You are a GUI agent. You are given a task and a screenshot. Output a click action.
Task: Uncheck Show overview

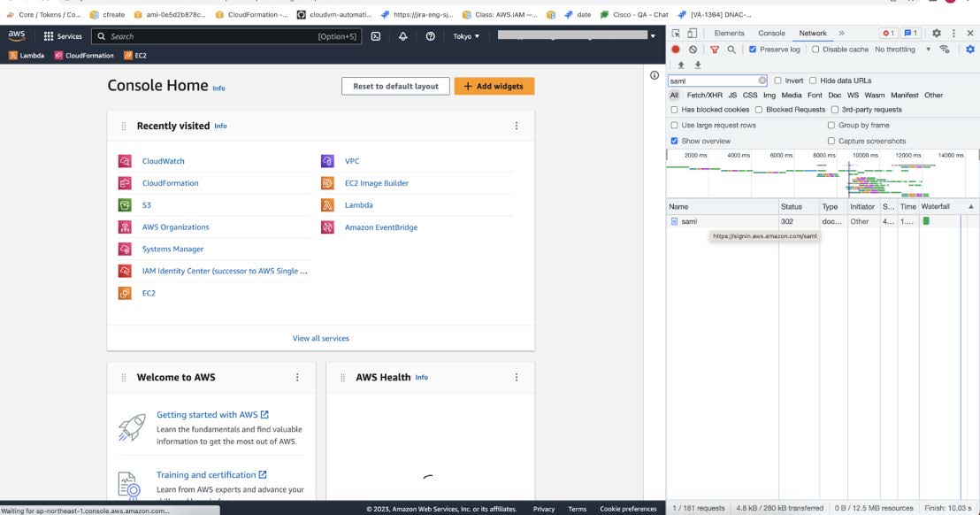[674, 142]
